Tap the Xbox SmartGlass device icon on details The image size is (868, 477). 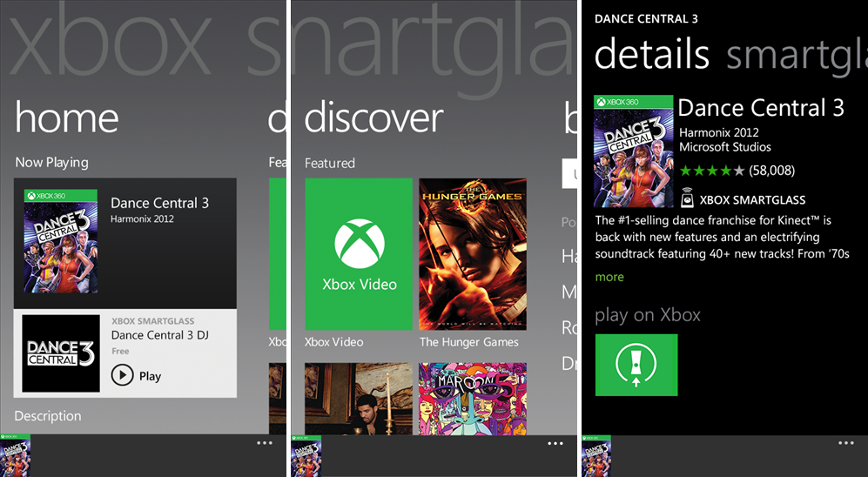[x=687, y=198]
